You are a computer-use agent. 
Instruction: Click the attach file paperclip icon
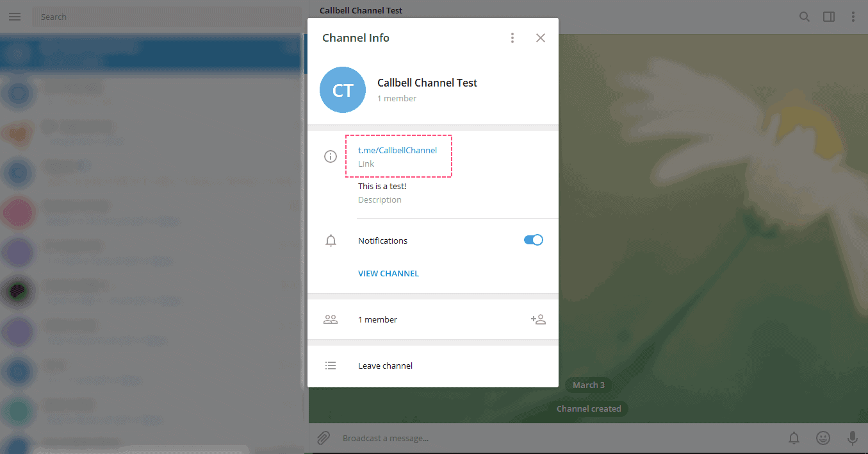[324, 438]
